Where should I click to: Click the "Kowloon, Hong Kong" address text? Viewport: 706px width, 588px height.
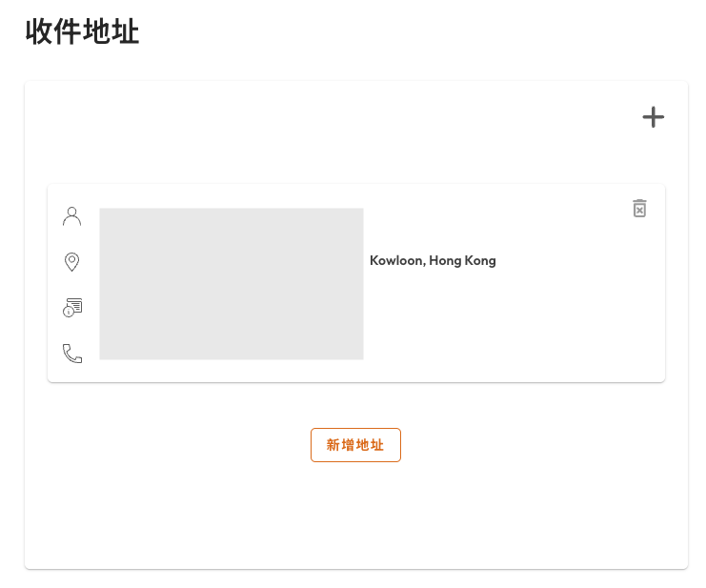[433, 261]
